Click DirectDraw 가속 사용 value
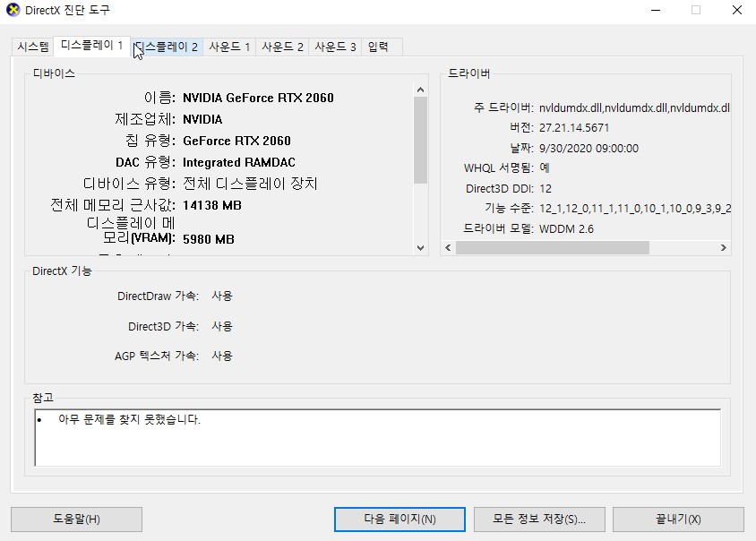 tap(222, 296)
